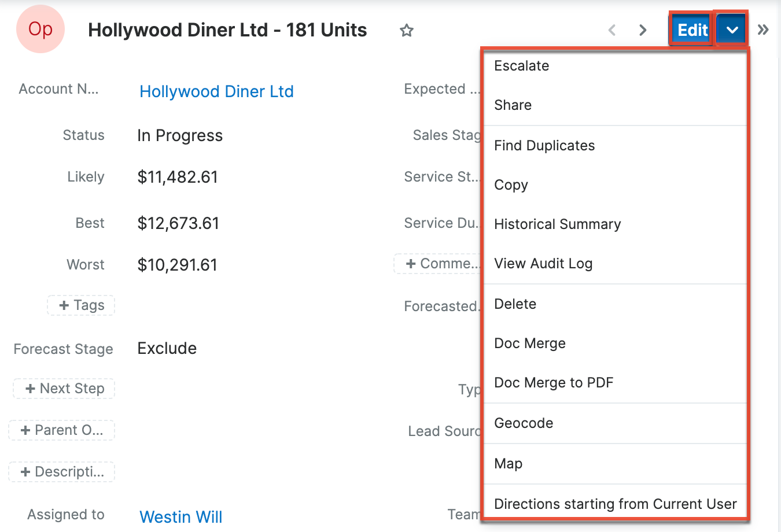
Task: Choose Copy from the actions menu
Action: click(x=511, y=185)
